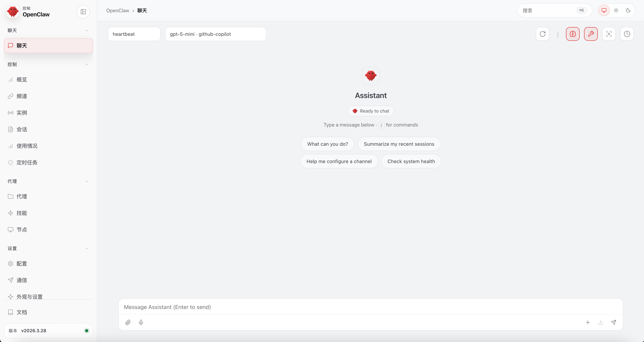Click the download export icon
Image resolution: width=644 pixels, height=342 pixels.
coord(600,322)
